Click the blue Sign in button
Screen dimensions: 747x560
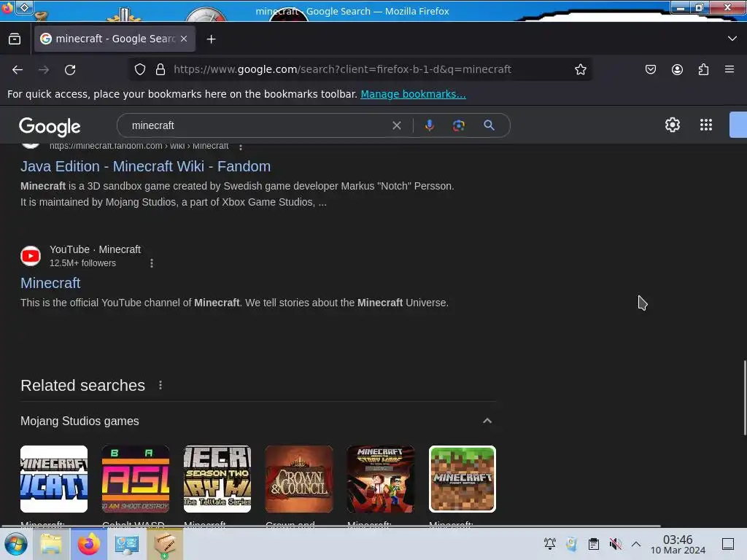[x=738, y=125]
